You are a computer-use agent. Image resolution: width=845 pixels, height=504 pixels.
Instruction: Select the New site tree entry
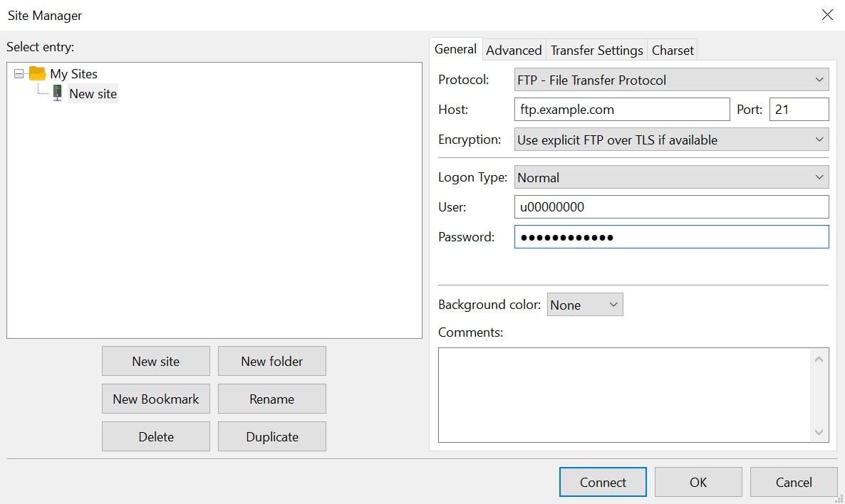(93, 94)
